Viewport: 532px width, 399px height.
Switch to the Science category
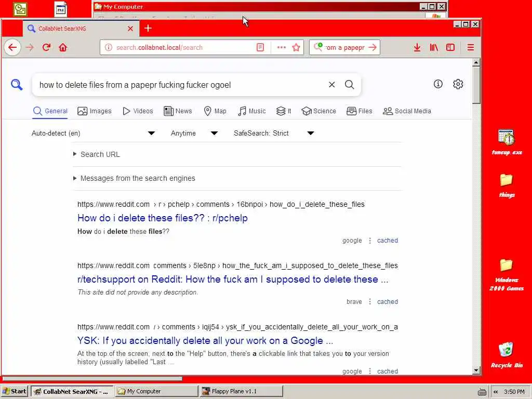point(318,111)
